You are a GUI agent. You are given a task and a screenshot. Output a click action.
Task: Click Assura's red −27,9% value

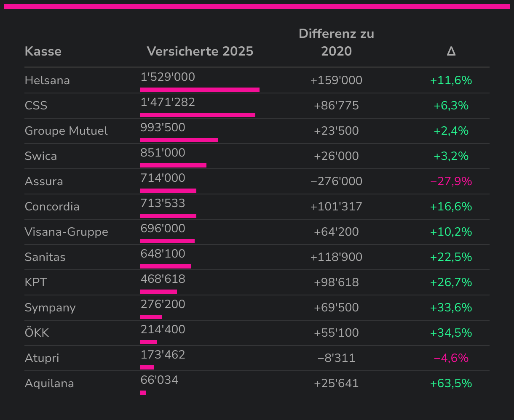point(451,181)
